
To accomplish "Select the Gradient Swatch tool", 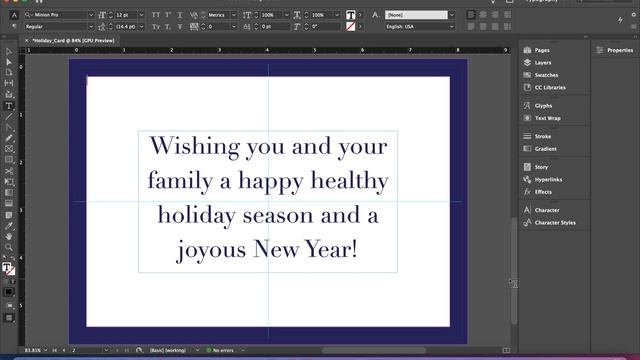I will tap(9, 193).
